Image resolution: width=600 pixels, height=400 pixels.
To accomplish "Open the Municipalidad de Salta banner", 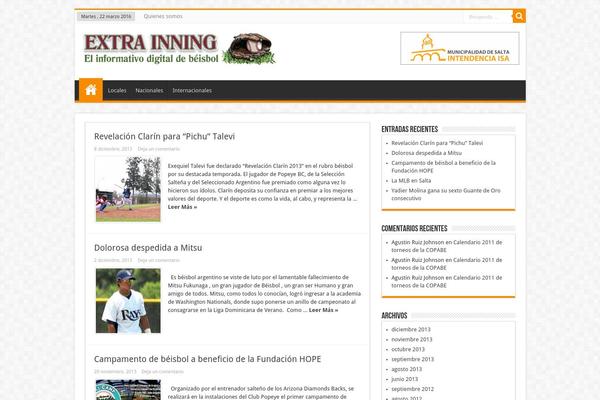I will click(x=460, y=48).
